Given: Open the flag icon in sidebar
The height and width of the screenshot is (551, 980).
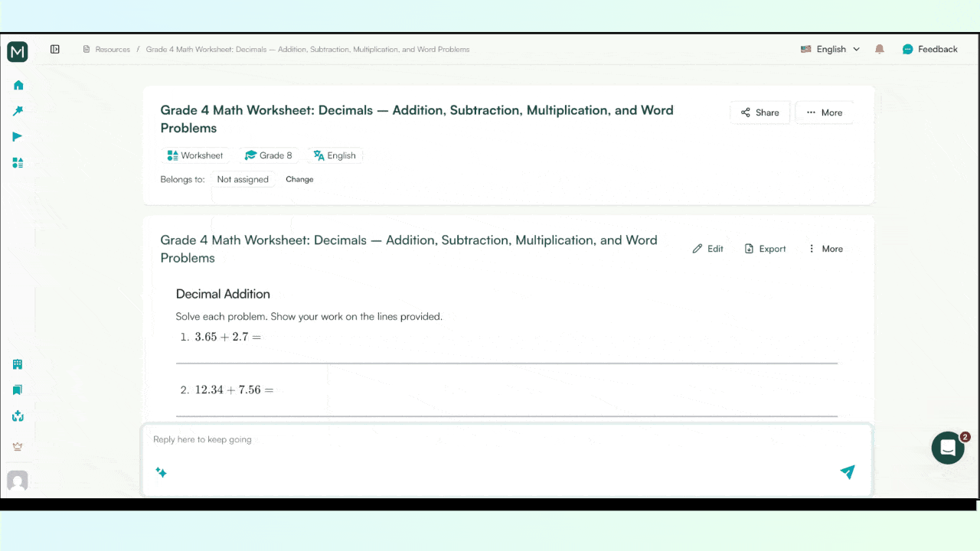Looking at the screenshot, I should (x=18, y=137).
